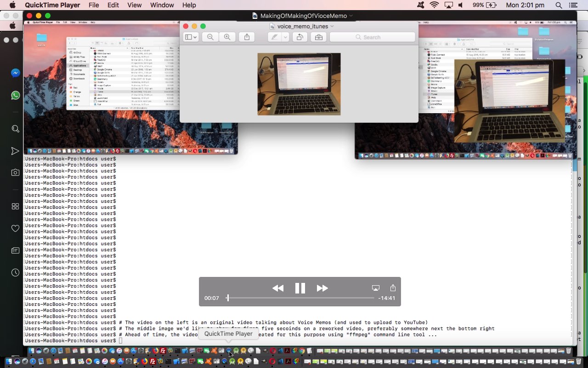Click the camera snapshot icon in left sidebar
This screenshot has height=368, width=588.
(x=15, y=172)
